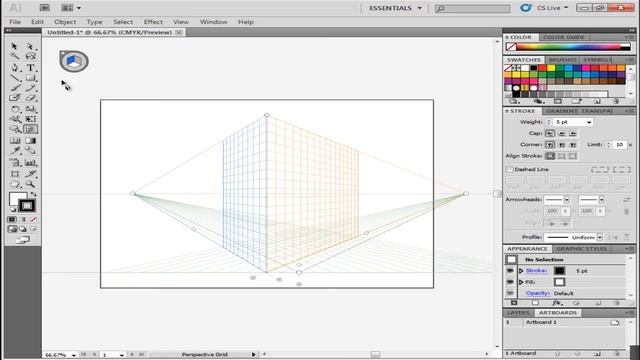640x360 pixels.
Task: Open the end Arrowheads dropdown
Action: pos(602,200)
